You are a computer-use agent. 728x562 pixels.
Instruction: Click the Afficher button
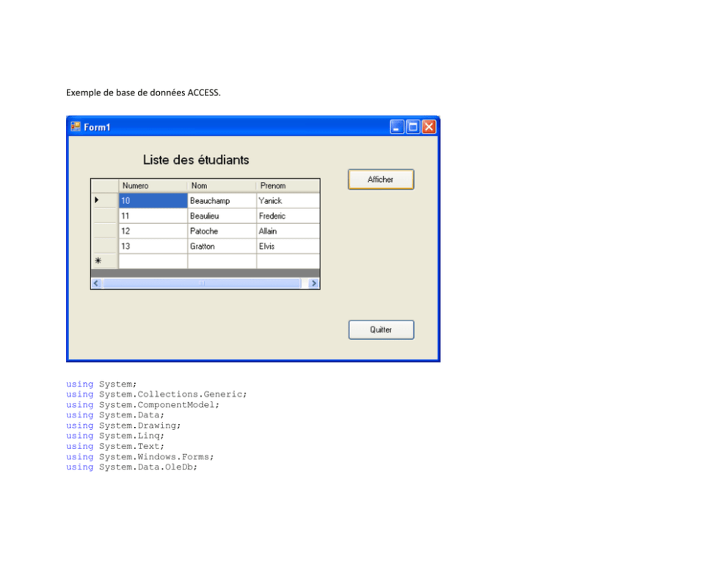coord(381,179)
